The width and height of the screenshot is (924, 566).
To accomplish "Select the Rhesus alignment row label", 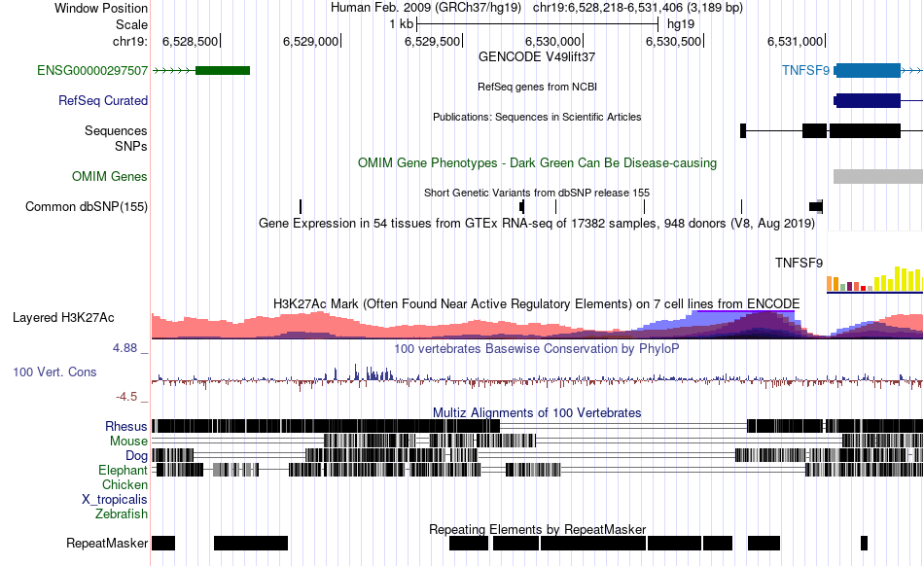I will click(126, 426).
